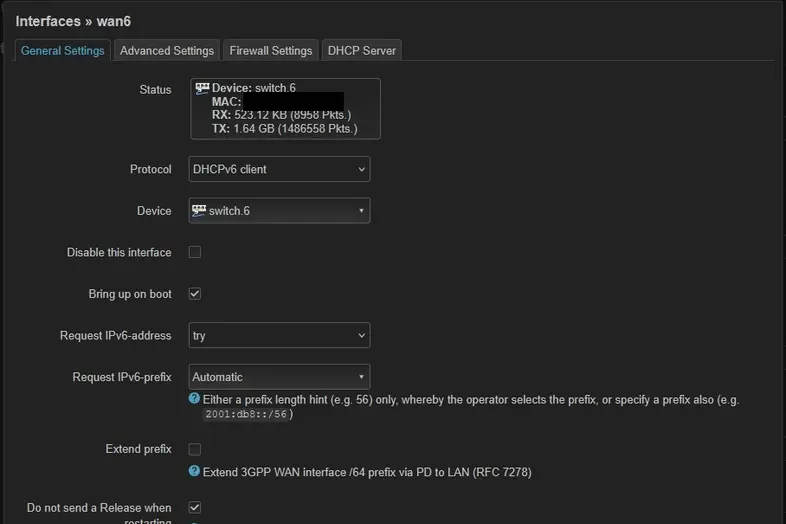This screenshot has width=786, height=524.
Task: Open the DHCP Server tab
Action: 361,51
